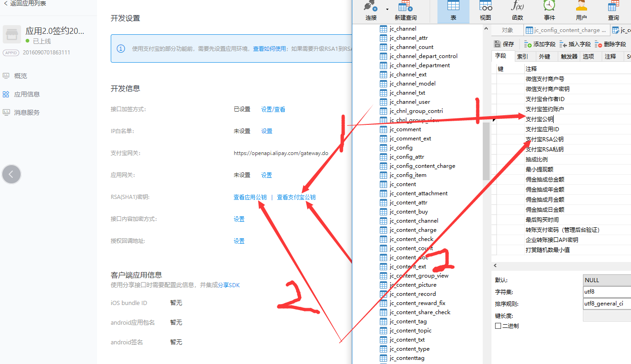Viewport: 631px width, 364px height.
Task: Open the 字符集 utf8 combo box
Action: (607, 292)
